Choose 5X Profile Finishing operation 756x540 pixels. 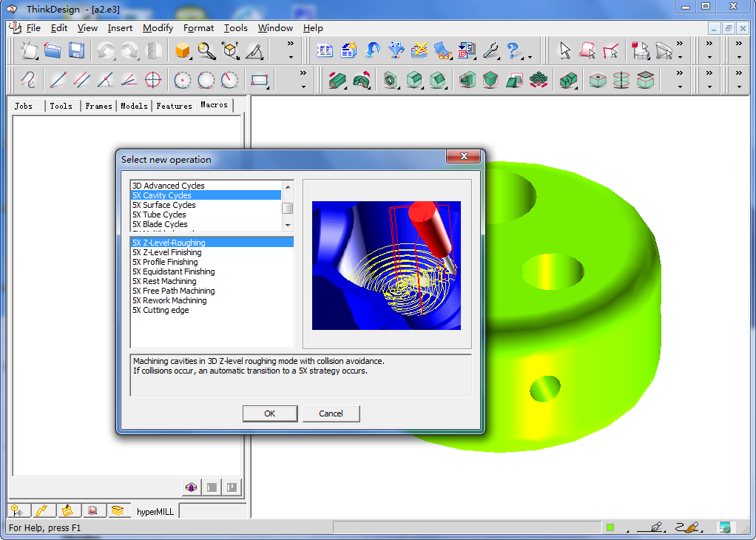coord(212,262)
